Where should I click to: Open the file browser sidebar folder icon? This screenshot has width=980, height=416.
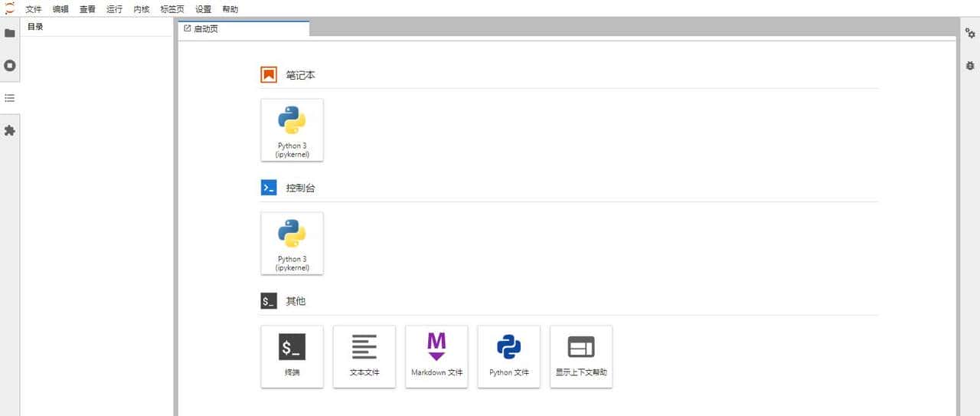click(10, 33)
